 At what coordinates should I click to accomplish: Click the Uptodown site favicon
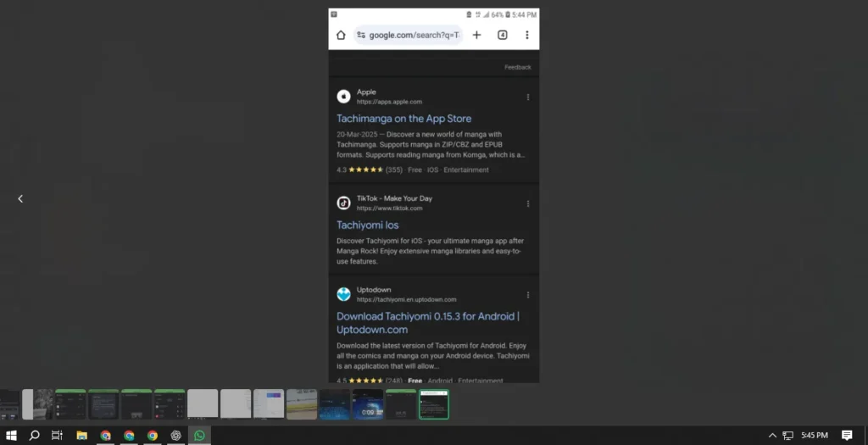[343, 294]
